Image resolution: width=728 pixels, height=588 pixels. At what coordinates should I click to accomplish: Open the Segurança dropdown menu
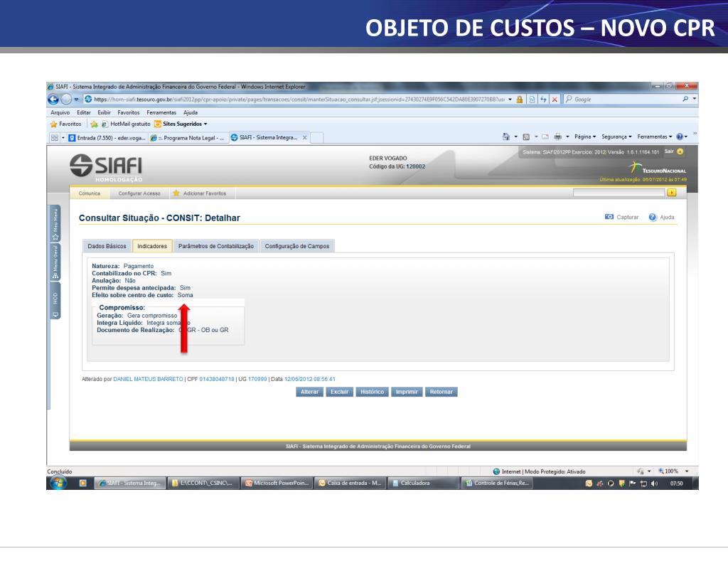click(616, 137)
